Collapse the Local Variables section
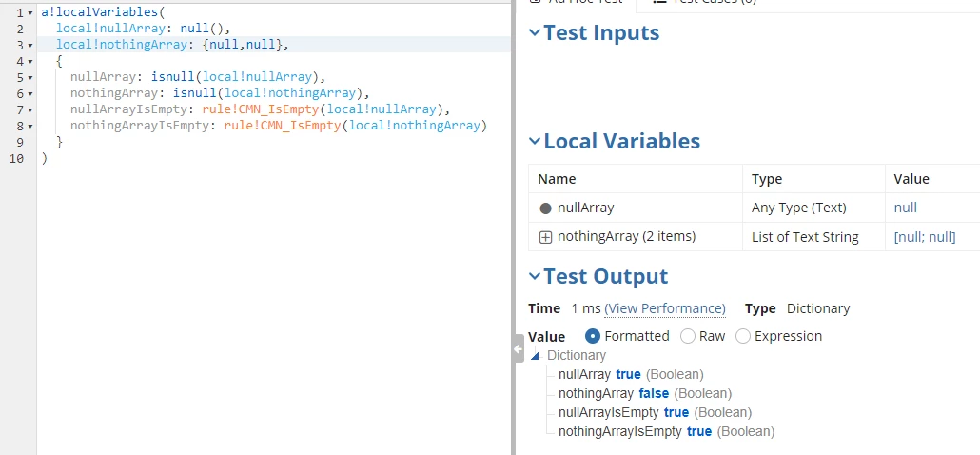The height and width of the screenshot is (455, 980). point(535,141)
